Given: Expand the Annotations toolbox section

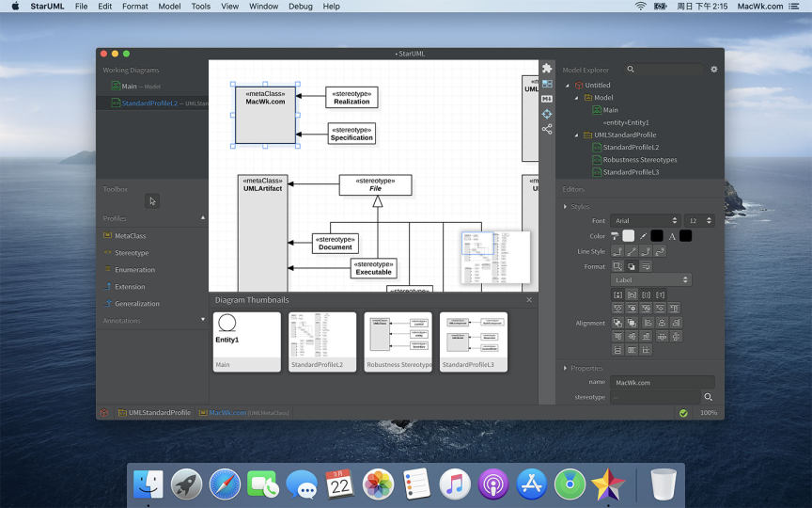Looking at the screenshot, I should (202, 320).
